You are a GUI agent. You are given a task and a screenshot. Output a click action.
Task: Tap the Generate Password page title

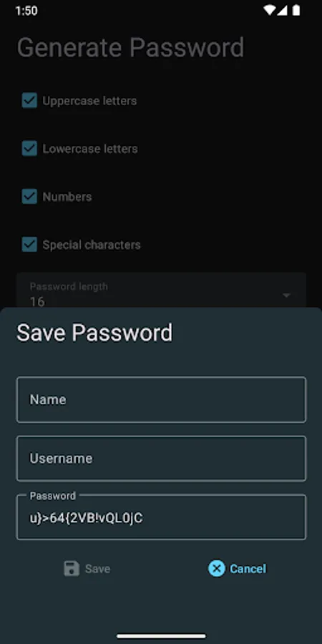(x=131, y=48)
